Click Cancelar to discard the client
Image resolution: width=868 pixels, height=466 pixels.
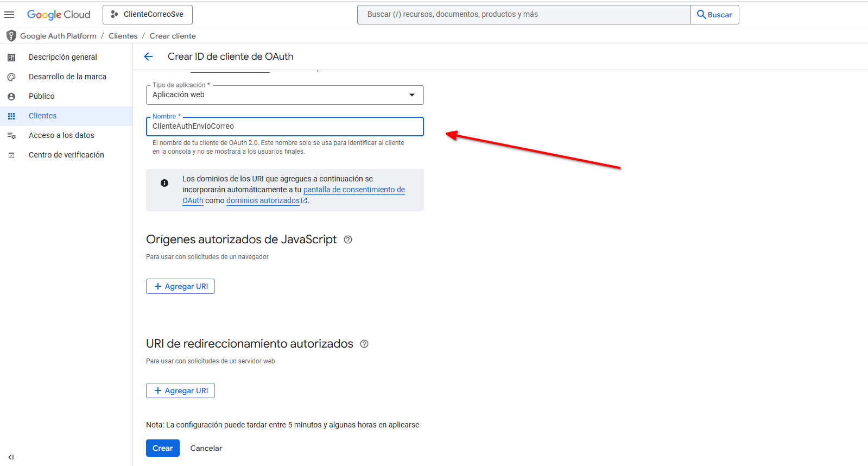click(206, 448)
